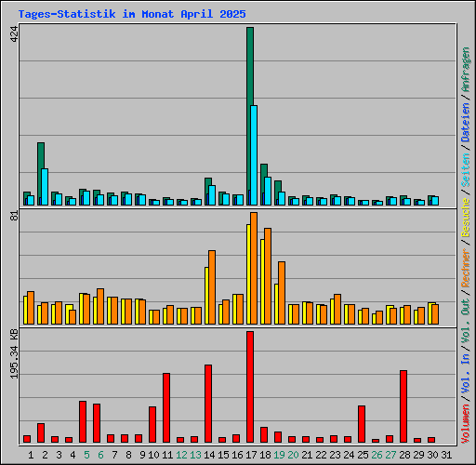This screenshot has width=476, height=465.
Task: Click the cyan pages bar for day 17
Action: pos(254,155)
